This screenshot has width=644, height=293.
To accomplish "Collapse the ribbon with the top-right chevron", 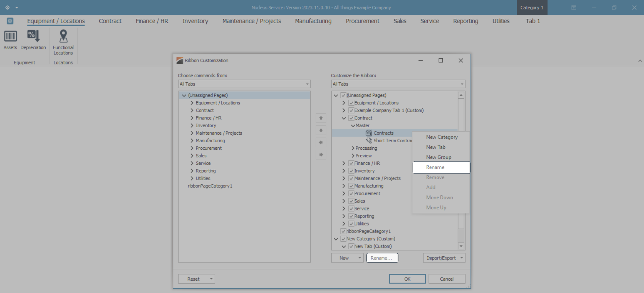I will click(x=640, y=61).
